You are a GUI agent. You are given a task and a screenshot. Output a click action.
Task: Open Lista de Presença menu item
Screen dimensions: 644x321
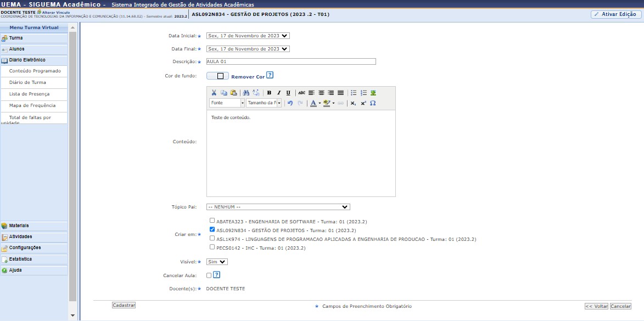[29, 94]
